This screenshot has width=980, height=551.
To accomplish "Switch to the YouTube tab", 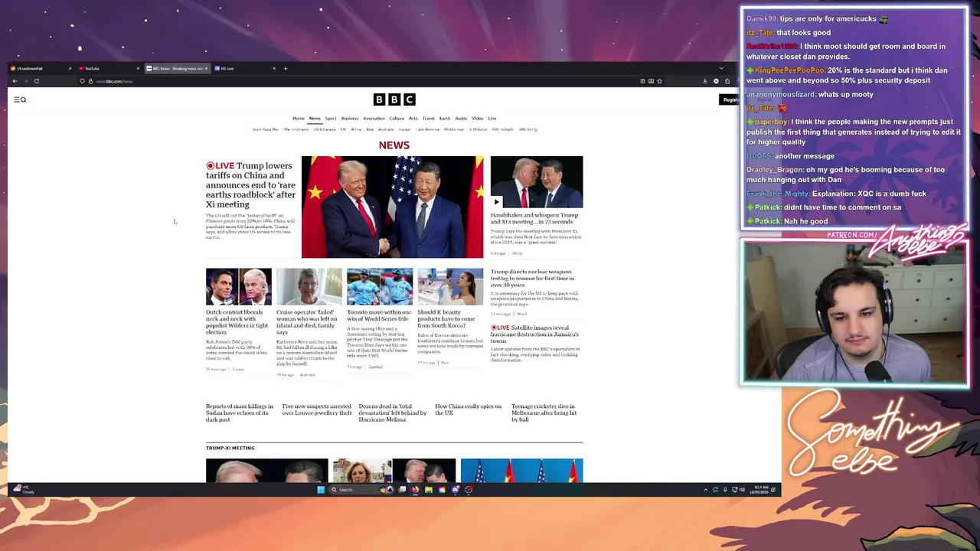I will (109, 69).
